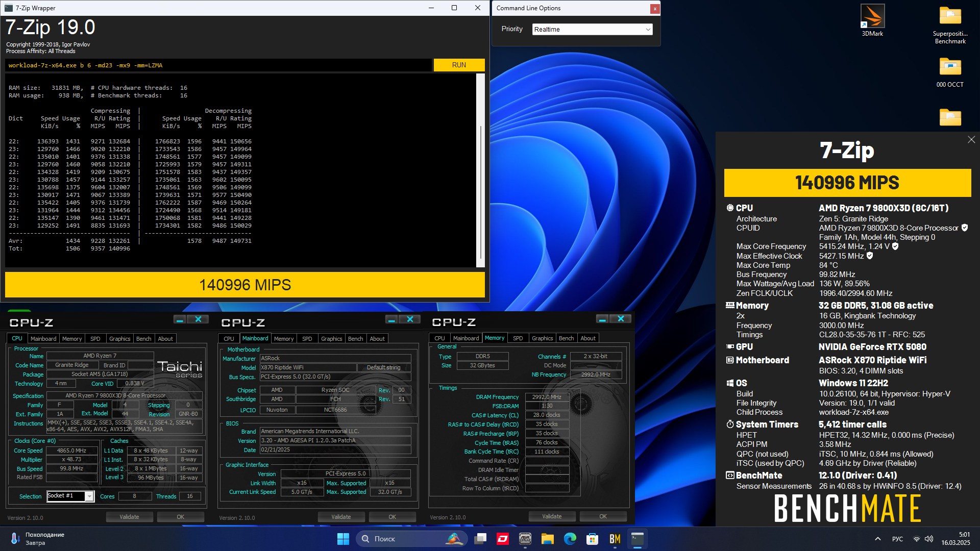The width and height of the screenshot is (980, 551).
Task: Open the Priority dropdown set to Realtime
Action: point(592,29)
